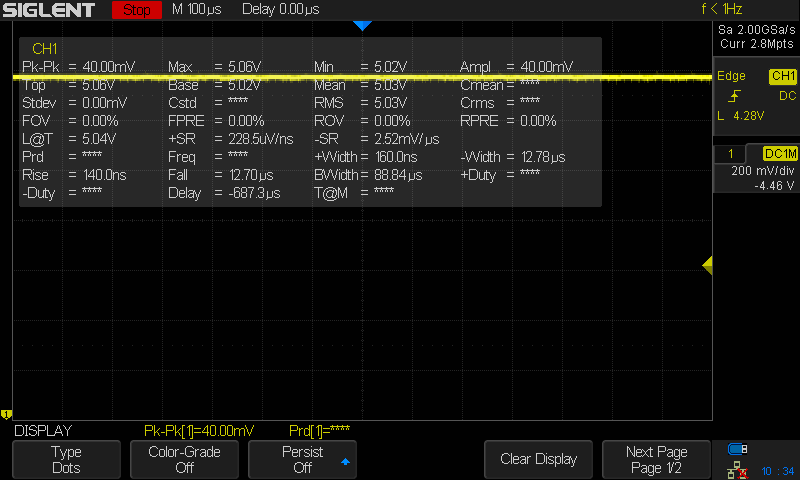Screen dimensions: 800x480
Task: Click the M 100µs timebase readout
Action: (198, 10)
